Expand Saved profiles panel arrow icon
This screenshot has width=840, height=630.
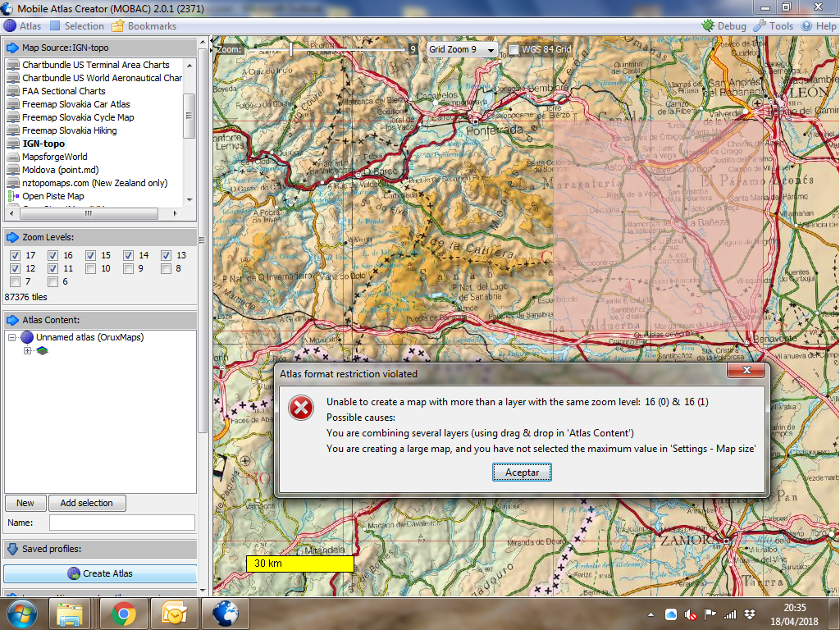pos(12,549)
